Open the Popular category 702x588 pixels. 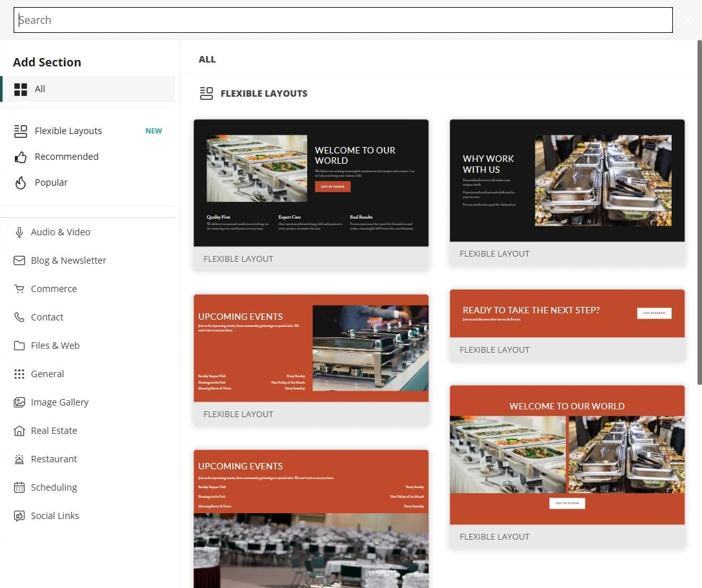coord(88,182)
